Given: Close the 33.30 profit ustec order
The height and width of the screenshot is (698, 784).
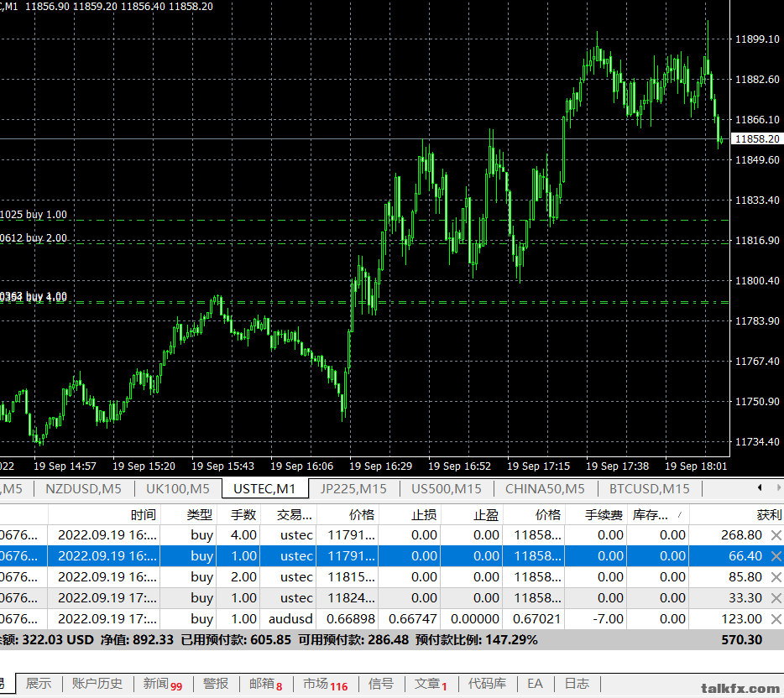Looking at the screenshot, I should tap(776, 598).
